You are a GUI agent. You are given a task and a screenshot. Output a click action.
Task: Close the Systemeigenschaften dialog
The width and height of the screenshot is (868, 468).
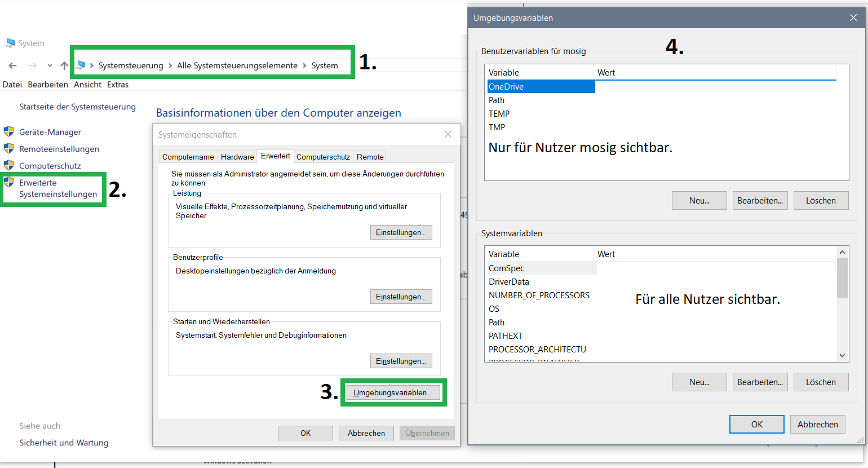[448, 134]
